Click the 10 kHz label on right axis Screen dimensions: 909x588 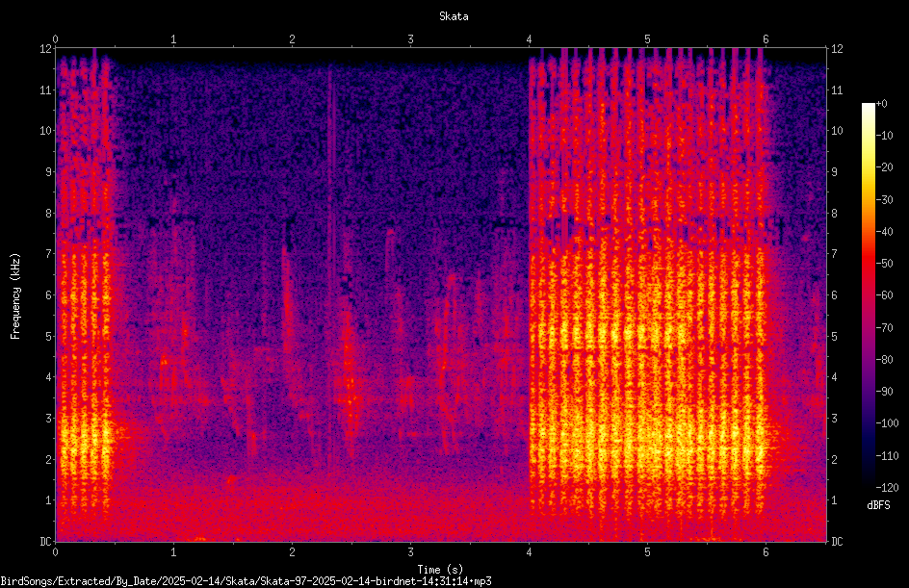837,131
